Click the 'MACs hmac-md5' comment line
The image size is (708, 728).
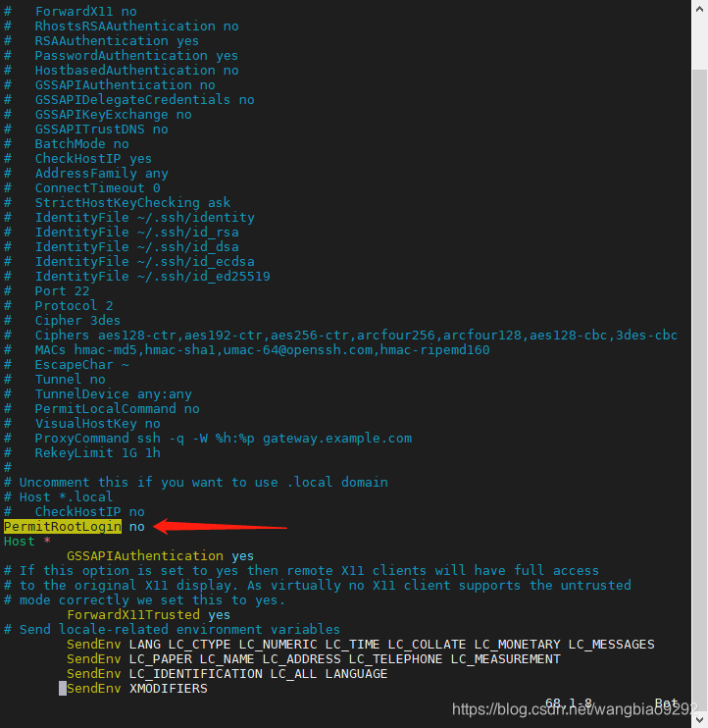click(x=247, y=349)
